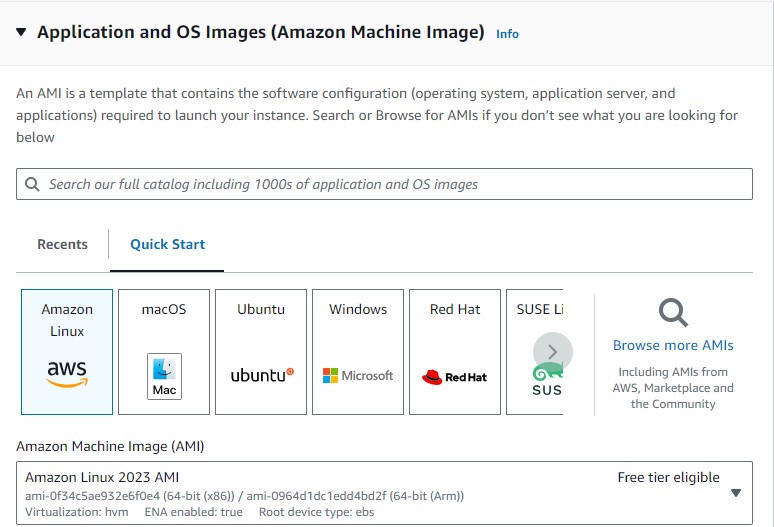This screenshot has height=527, width=774.
Task: Select the Amazon Linux AWS tile
Action: pyautogui.click(x=67, y=351)
